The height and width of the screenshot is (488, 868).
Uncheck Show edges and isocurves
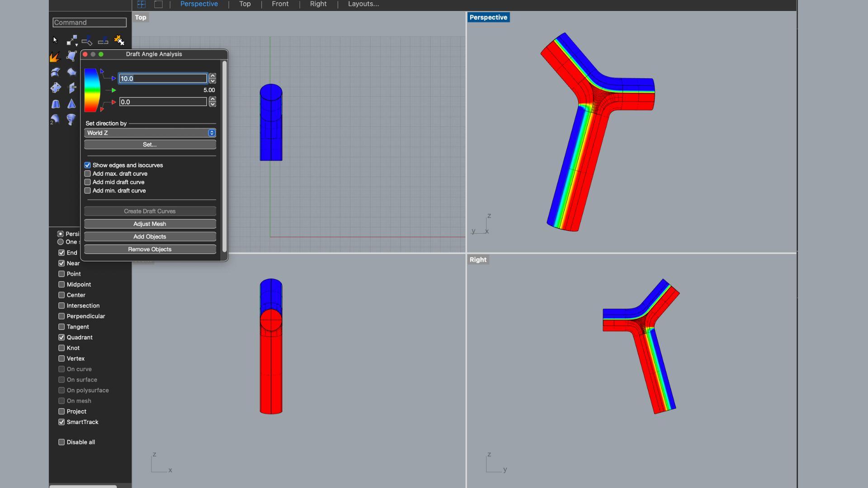88,165
